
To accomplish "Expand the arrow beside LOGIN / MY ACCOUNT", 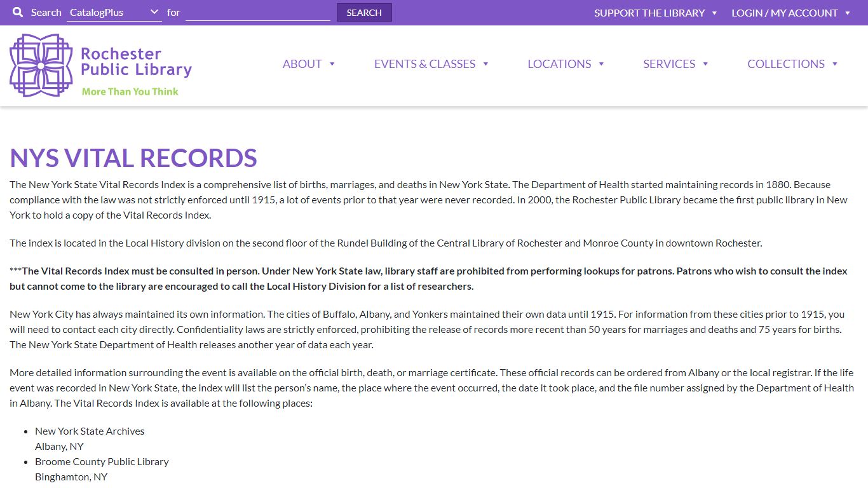I will tap(848, 13).
